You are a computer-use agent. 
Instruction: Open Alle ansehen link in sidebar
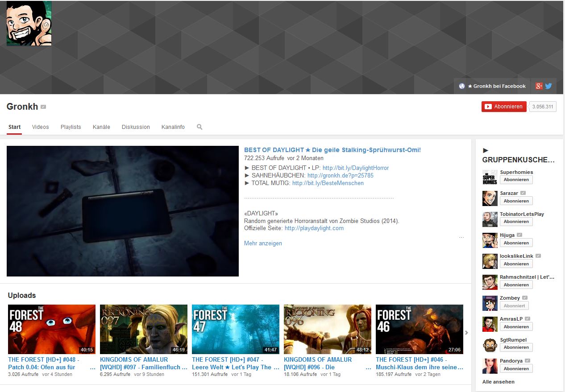(x=498, y=382)
